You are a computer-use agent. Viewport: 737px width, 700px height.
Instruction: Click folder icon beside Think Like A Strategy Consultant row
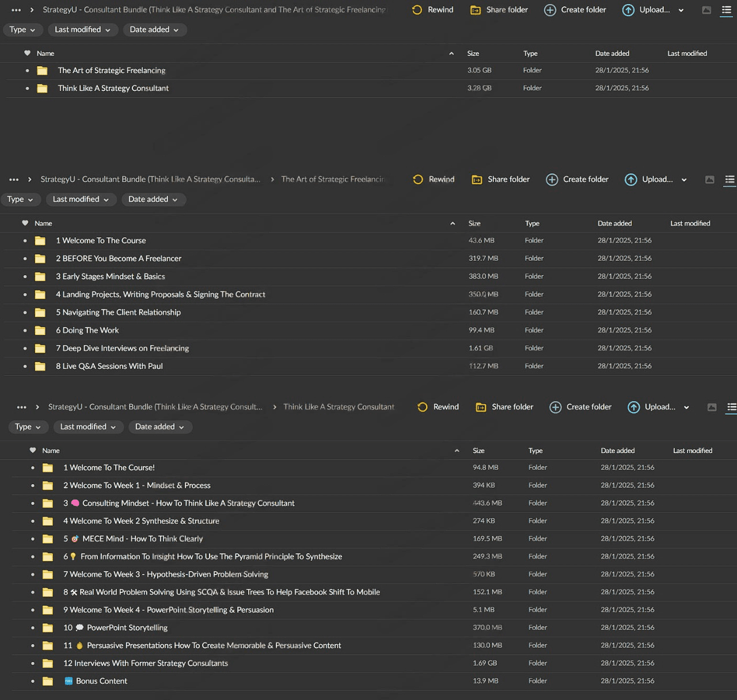[42, 89]
